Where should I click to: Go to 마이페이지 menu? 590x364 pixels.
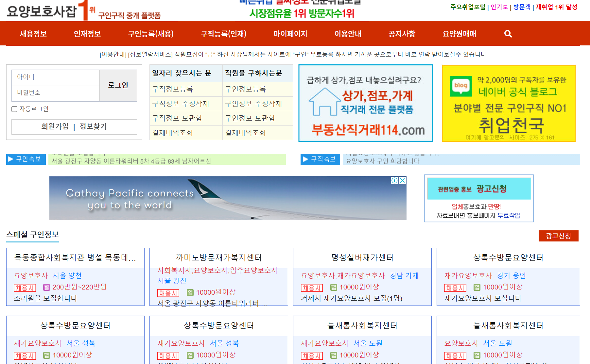coord(290,34)
